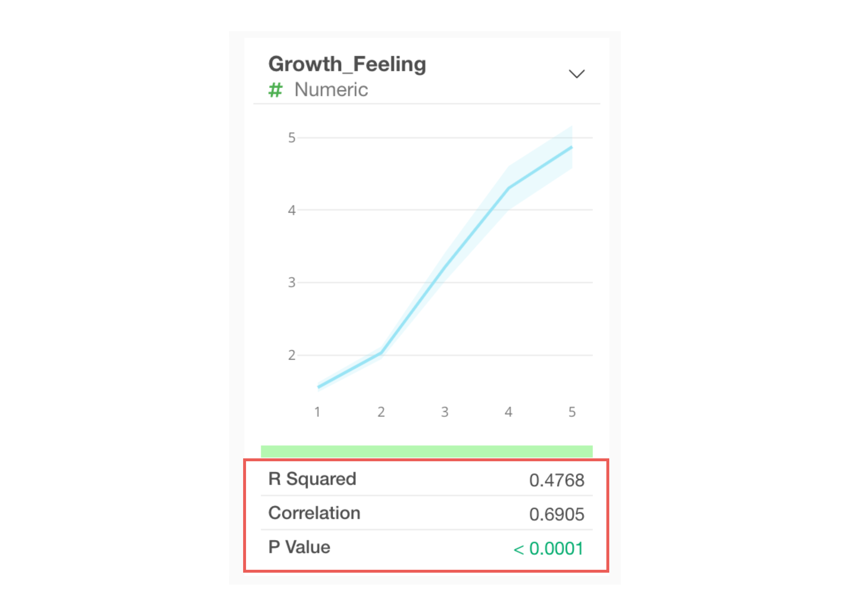This screenshot has width=868, height=593.
Task: Select the Correlation row label
Action: [315, 513]
